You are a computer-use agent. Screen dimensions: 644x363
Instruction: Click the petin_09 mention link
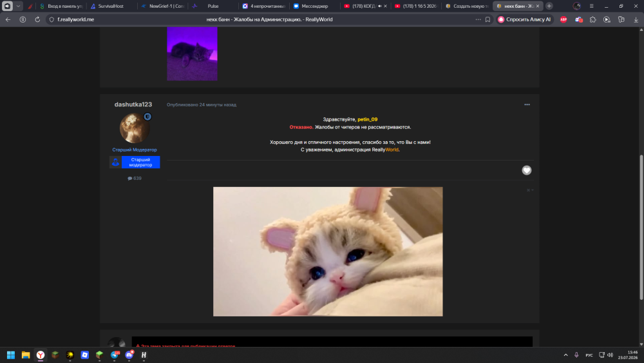tap(367, 119)
